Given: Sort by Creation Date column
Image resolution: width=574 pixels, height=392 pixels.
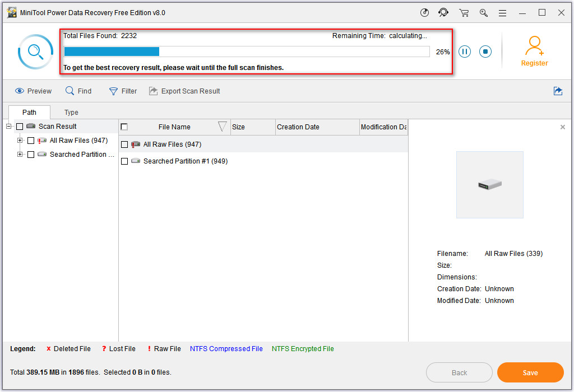Looking at the screenshot, I should coord(317,127).
